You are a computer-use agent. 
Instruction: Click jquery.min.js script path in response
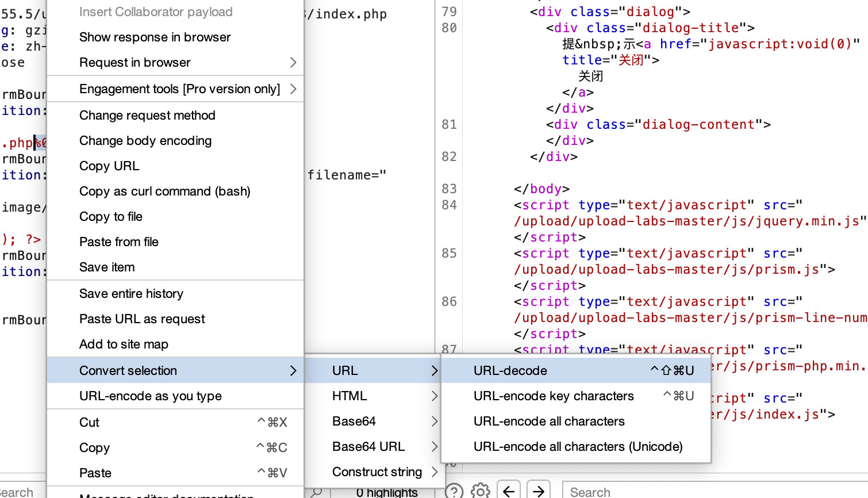coord(687,221)
